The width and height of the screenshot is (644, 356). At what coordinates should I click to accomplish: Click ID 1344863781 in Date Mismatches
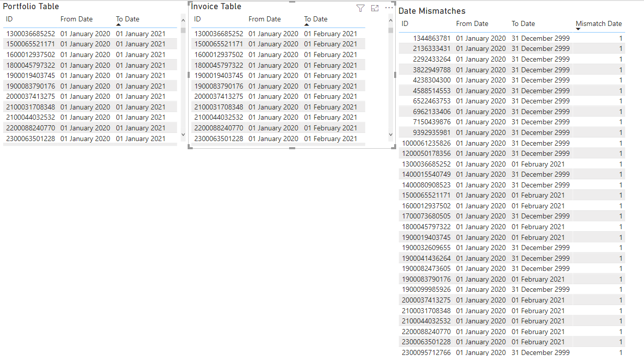coord(432,39)
